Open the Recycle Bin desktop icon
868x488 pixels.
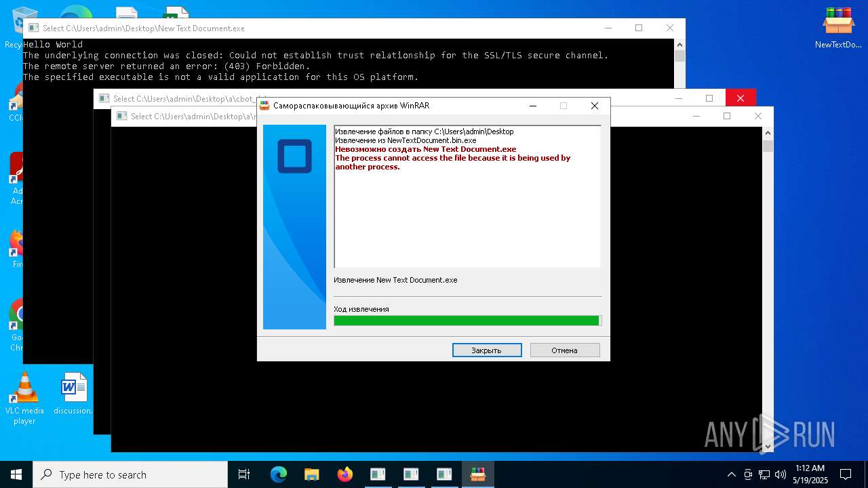point(14,27)
